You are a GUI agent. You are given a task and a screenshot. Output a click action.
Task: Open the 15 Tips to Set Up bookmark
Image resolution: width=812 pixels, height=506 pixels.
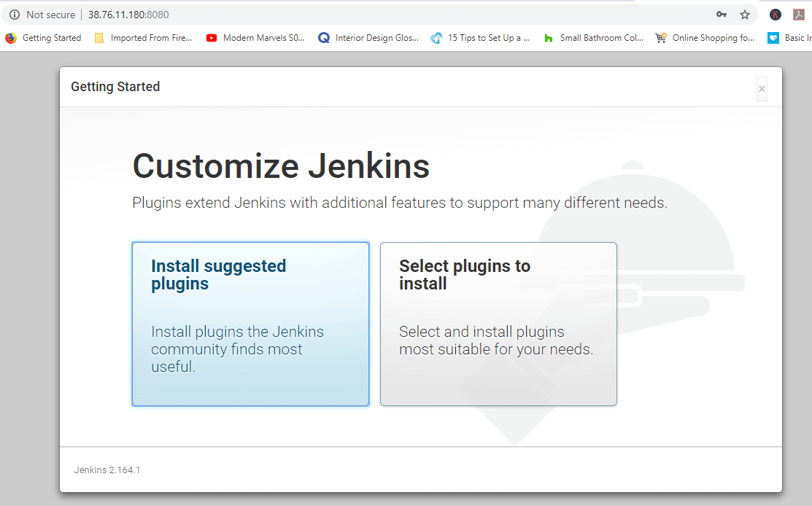point(480,38)
